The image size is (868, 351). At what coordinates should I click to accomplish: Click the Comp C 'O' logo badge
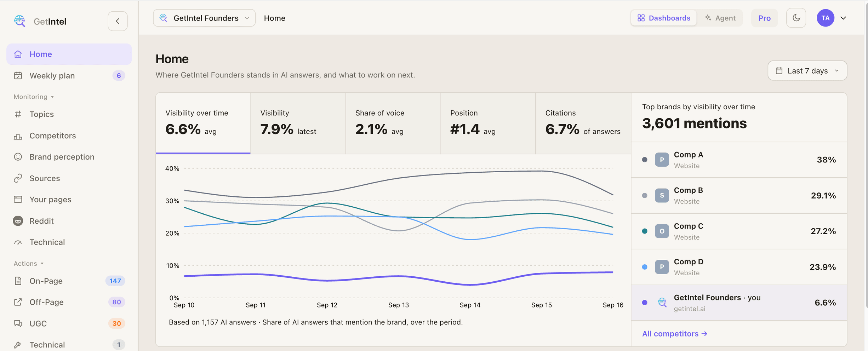coord(662,231)
